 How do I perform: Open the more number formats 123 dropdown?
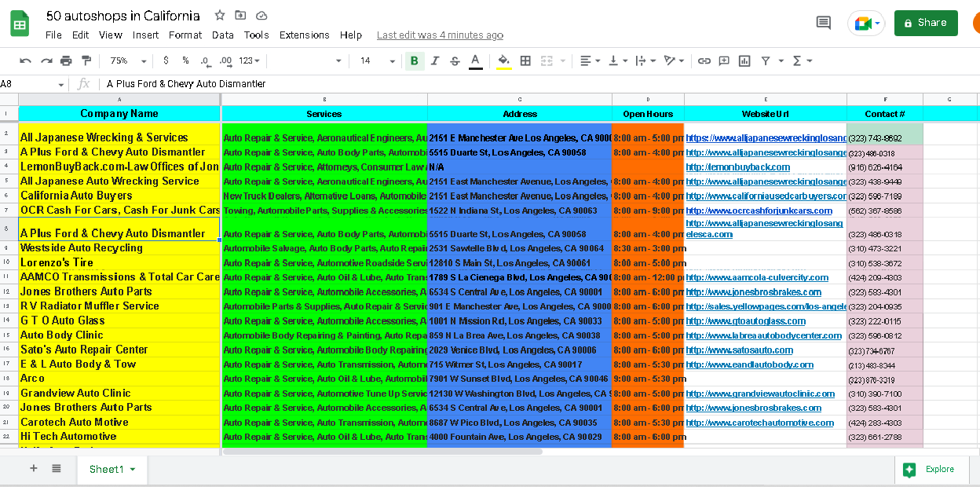(249, 60)
